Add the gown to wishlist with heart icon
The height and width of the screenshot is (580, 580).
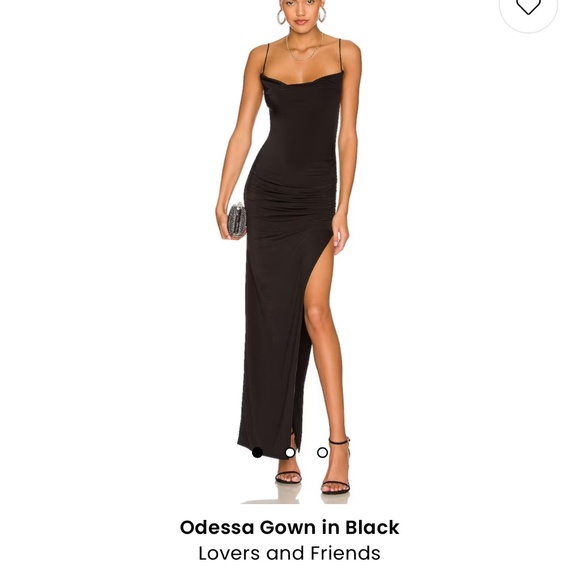(x=528, y=6)
